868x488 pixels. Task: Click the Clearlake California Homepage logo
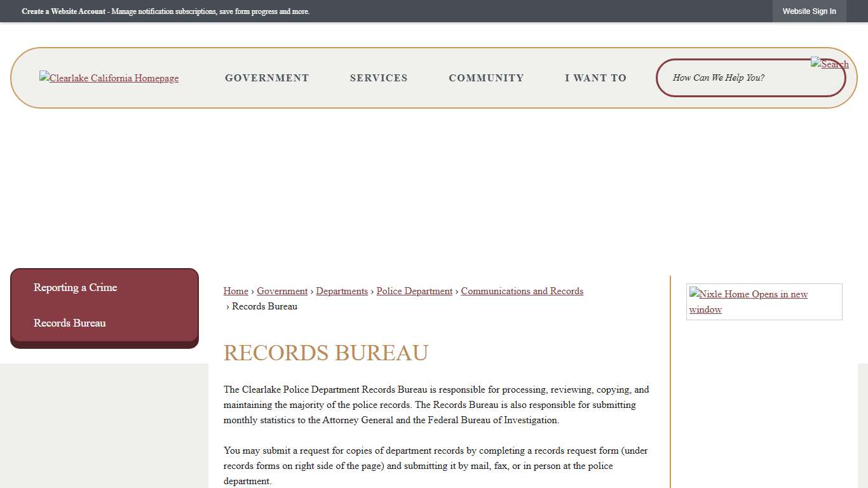click(x=109, y=78)
